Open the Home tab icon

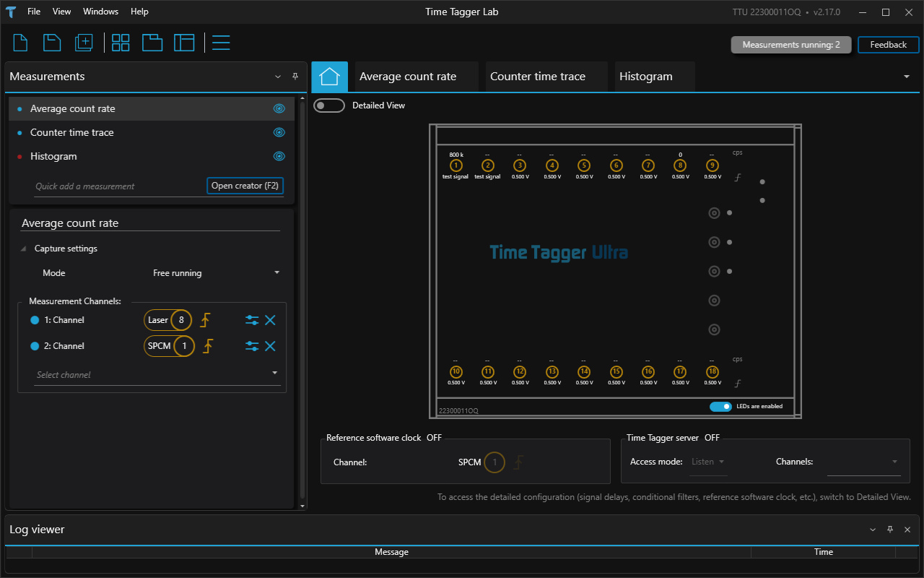click(x=329, y=76)
